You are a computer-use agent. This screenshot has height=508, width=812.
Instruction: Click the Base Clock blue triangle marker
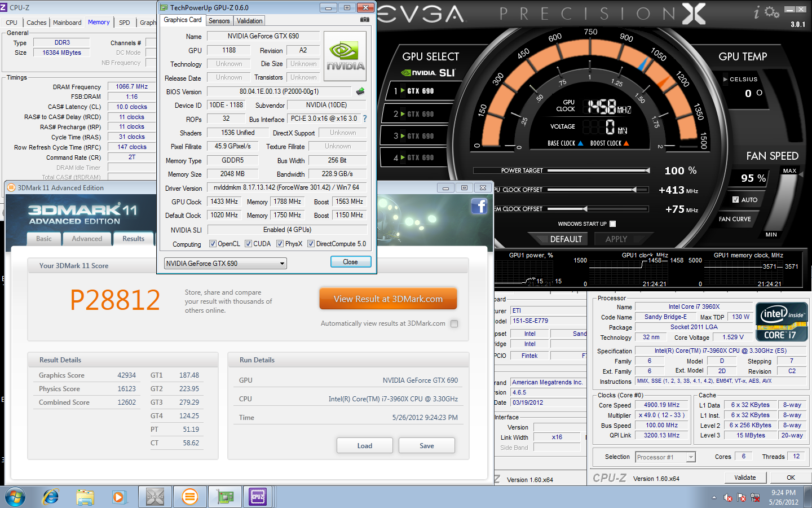point(581,143)
